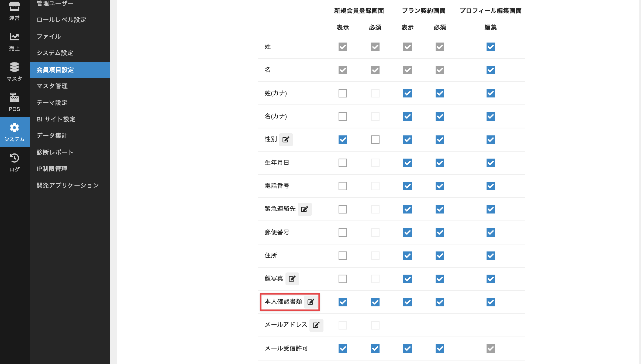Open the 運営 store icon section
This screenshot has height=364, width=641.
pos(14,11)
